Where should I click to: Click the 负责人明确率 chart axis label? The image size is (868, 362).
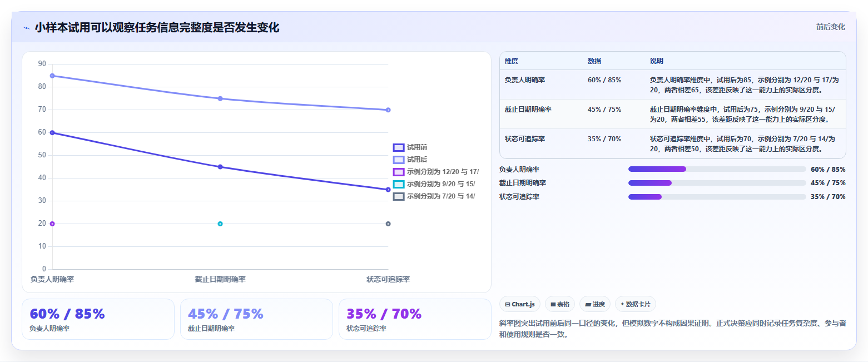[x=52, y=279]
